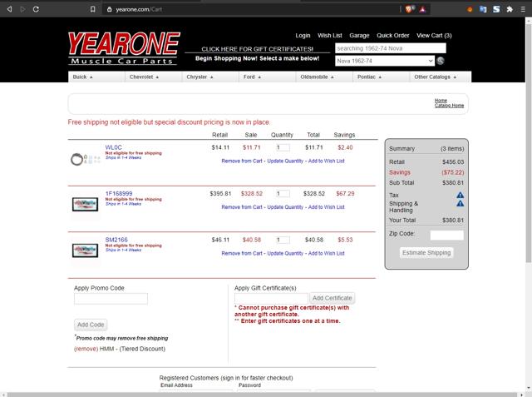The height and width of the screenshot is (397, 532).
Task: Open the browser extensions puzzle icon
Action: pyautogui.click(x=510, y=9)
